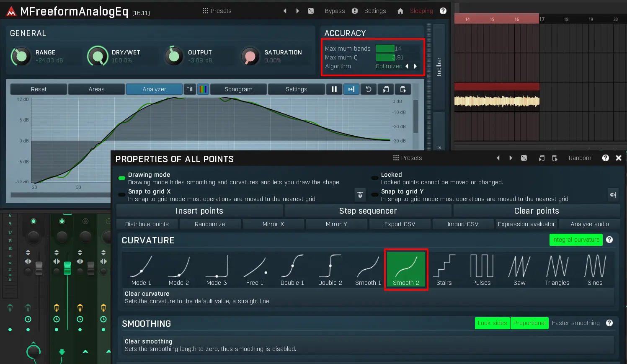Click the undo icon in graph toolbar
The image size is (627, 364).
369,89
